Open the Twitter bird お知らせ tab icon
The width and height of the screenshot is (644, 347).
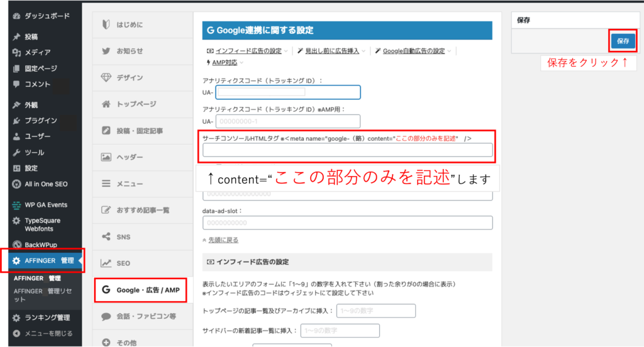(106, 51)
